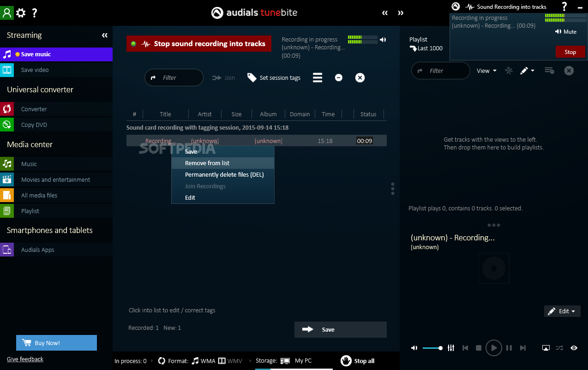Toggle shuffle mode
Viewport: 588px width, 370px height.
tap(559, 348)
